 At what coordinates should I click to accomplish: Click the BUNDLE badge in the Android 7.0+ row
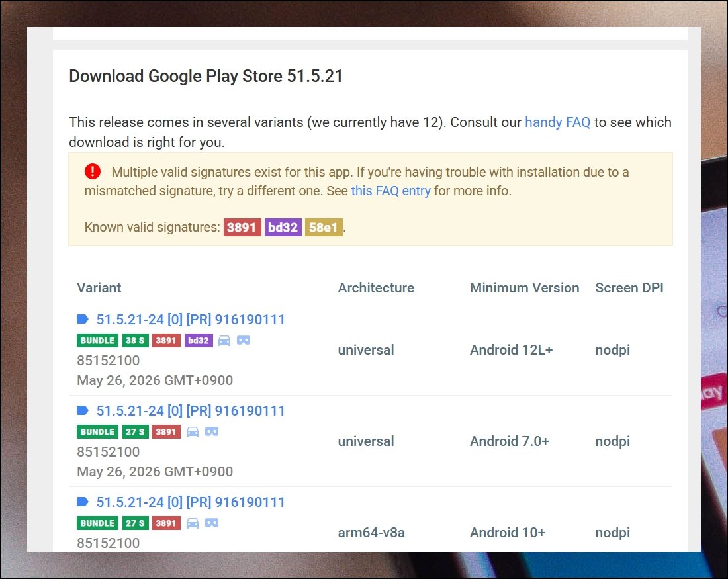point(97,432)
